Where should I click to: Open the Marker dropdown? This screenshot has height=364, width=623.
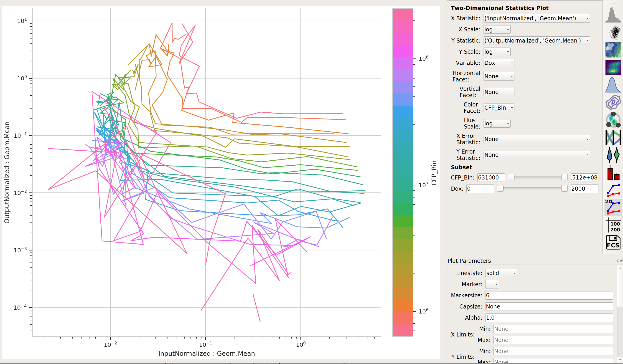492,284
